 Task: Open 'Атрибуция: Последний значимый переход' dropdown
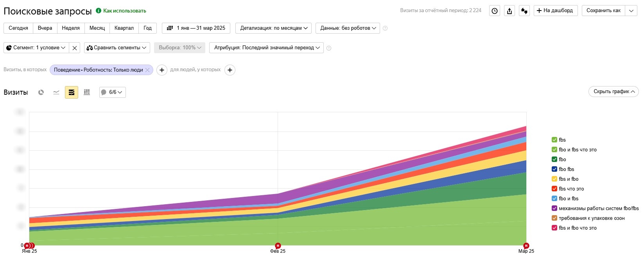click(267, 48)
